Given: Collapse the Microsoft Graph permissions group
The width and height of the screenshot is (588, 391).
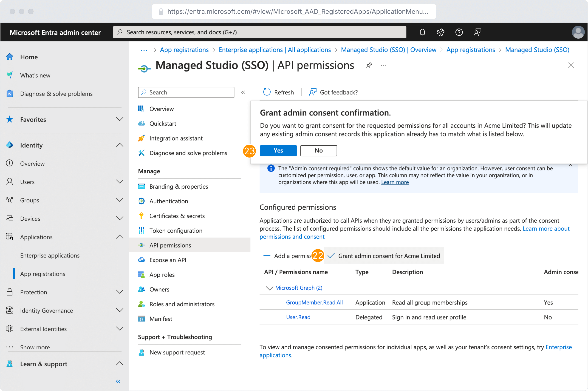Looking at the screenshot, I should click(x=269, y=288).
